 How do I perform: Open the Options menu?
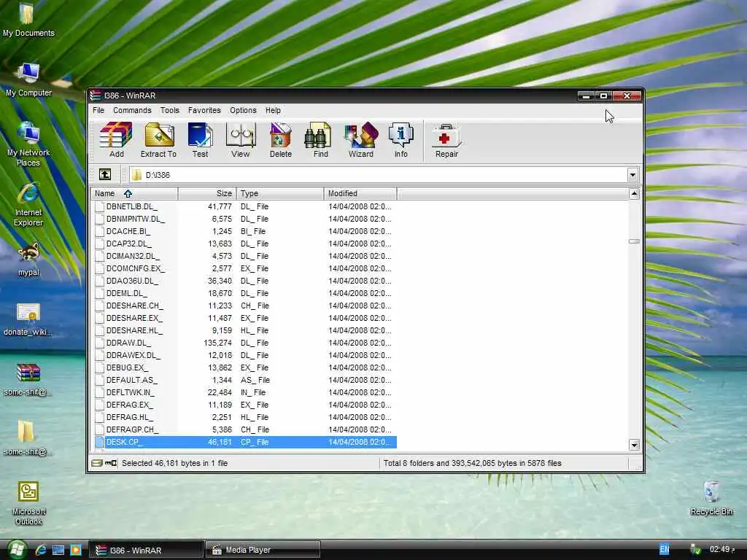click(x=243, y=110)
